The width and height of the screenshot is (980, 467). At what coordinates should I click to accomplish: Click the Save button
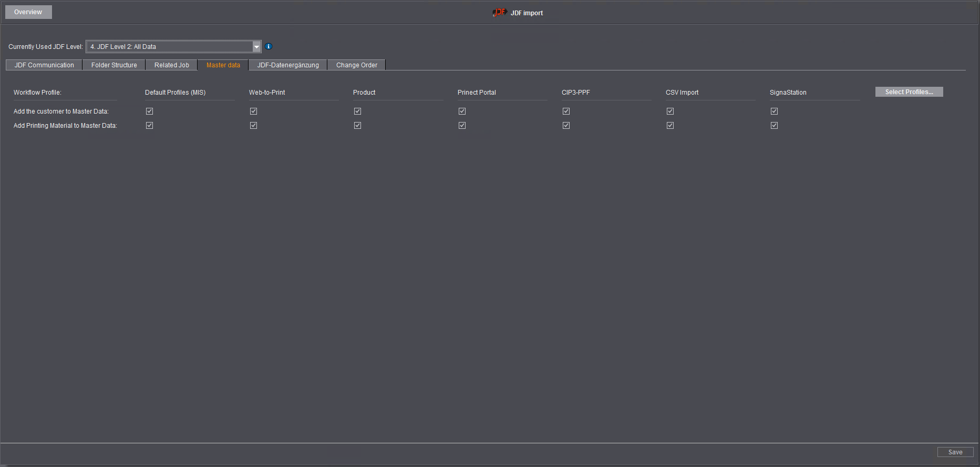[x=955, y=452]
